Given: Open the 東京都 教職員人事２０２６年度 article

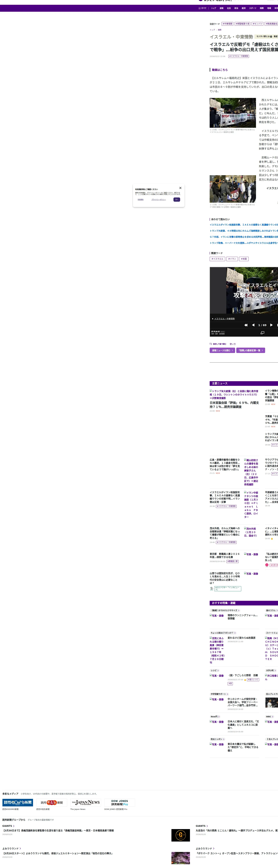Looking at the screenshot, I should pos(225,556).
